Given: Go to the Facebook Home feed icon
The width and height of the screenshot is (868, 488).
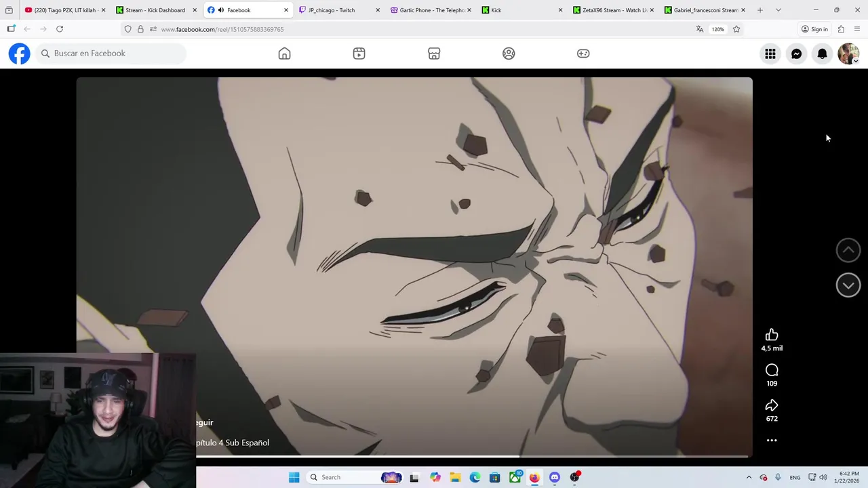Looking at the screenshot, I should [284, 54].
